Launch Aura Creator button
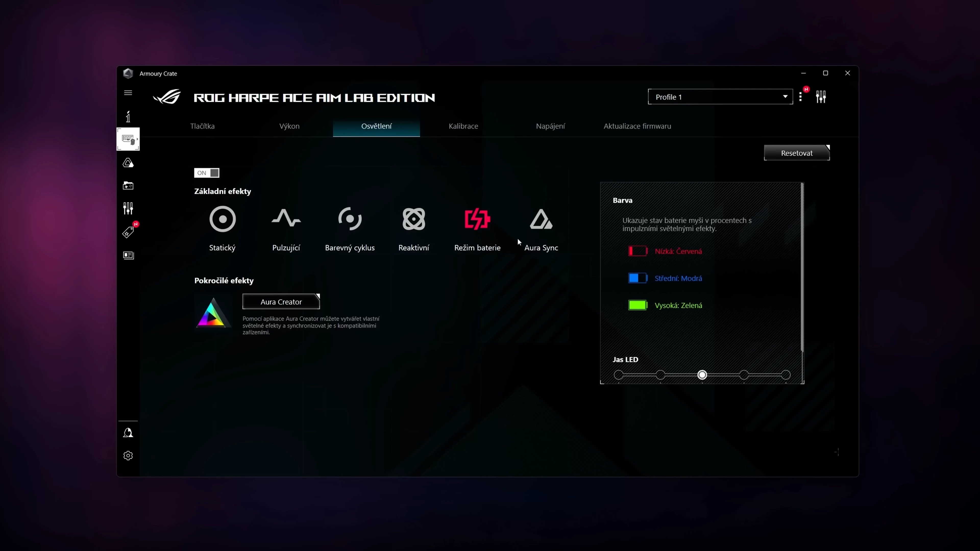This screenshot has height=551, width=980. pos(281,302)
